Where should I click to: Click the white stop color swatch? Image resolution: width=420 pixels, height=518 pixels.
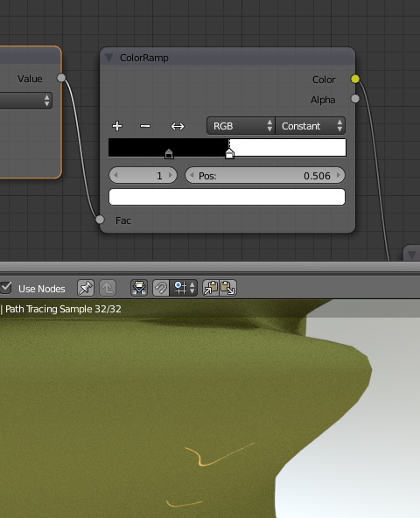click(227, 197)
